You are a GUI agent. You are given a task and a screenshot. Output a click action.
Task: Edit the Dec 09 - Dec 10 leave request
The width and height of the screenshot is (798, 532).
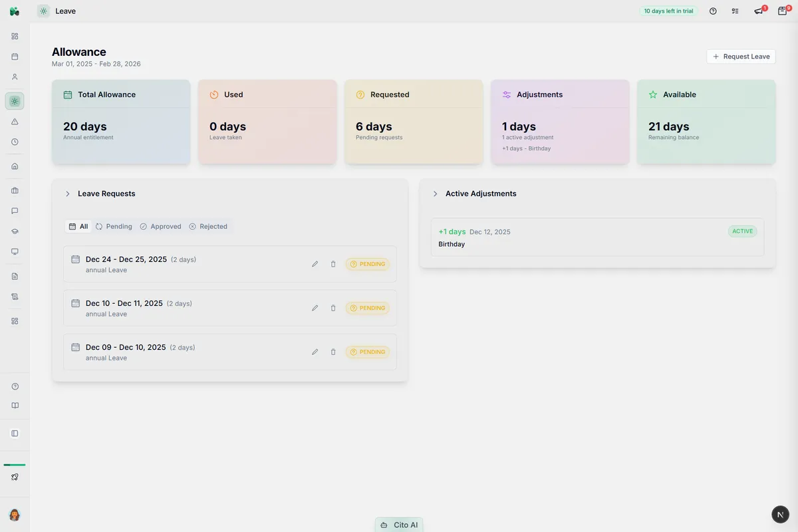[x=315, y=352]
